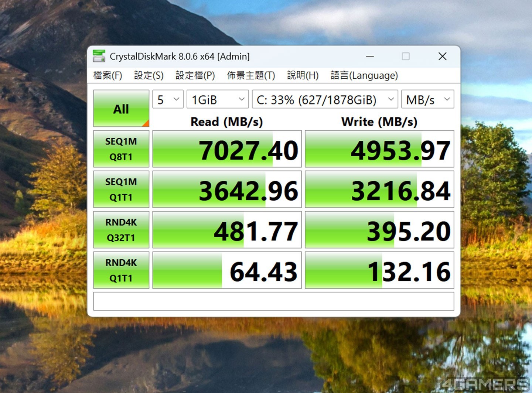Click the Write (MB/s) column header
Screen dimensions: 532x393
pos(379,122)
